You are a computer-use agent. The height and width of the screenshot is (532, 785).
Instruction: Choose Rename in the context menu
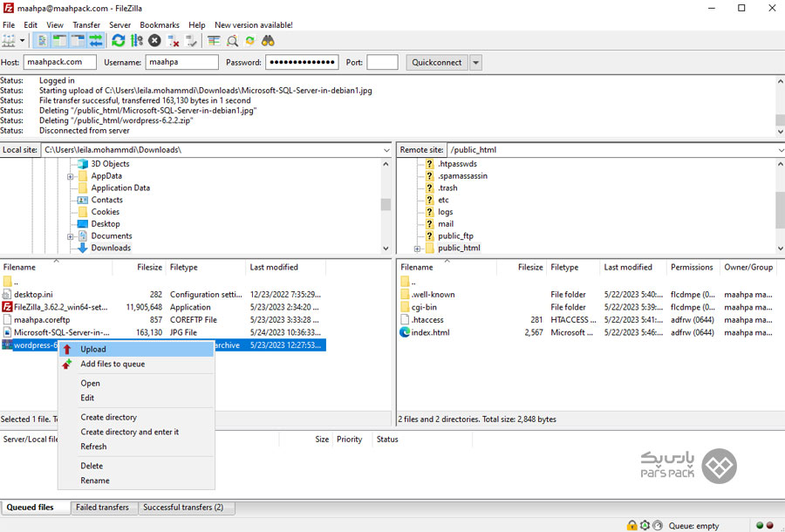(136, 480)
